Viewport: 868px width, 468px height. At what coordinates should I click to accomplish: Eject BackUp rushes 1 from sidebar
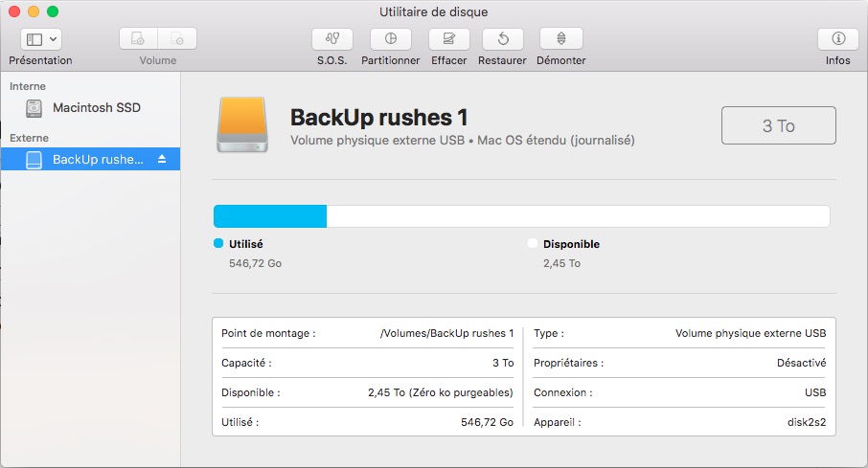click(x=162, y=159)
